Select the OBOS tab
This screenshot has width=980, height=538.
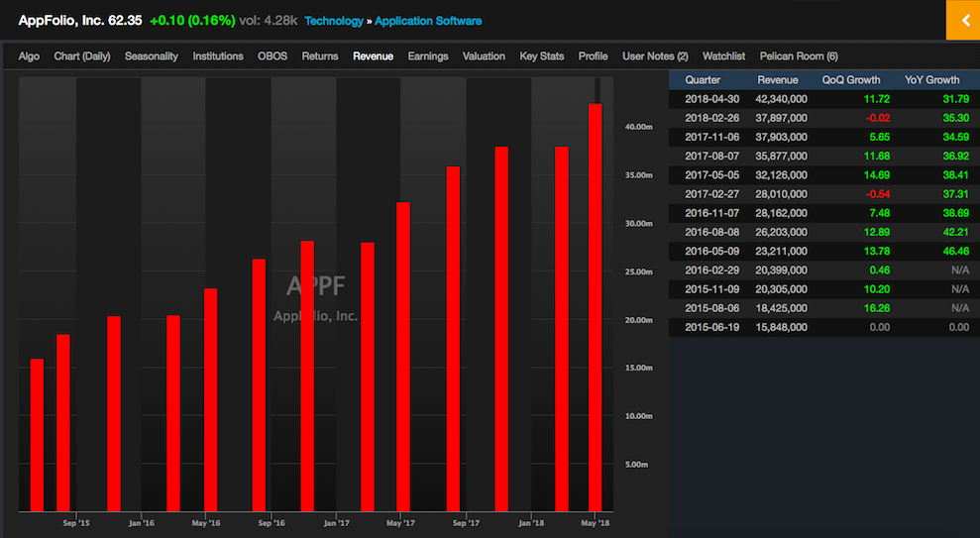point(272,56)
